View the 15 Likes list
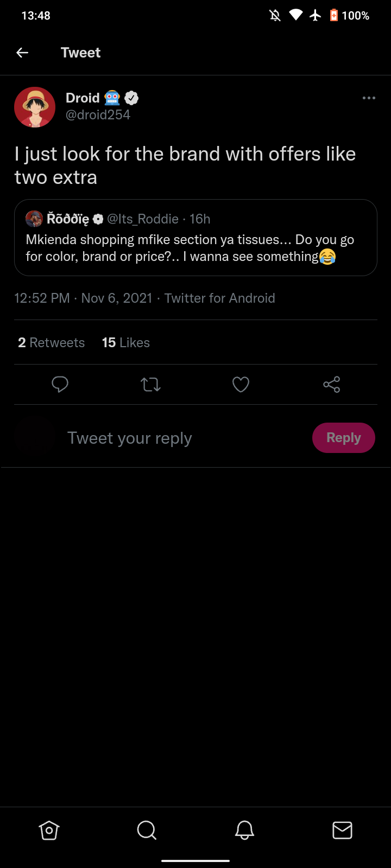Screen dimensions: 391x868 coord(125,343)
